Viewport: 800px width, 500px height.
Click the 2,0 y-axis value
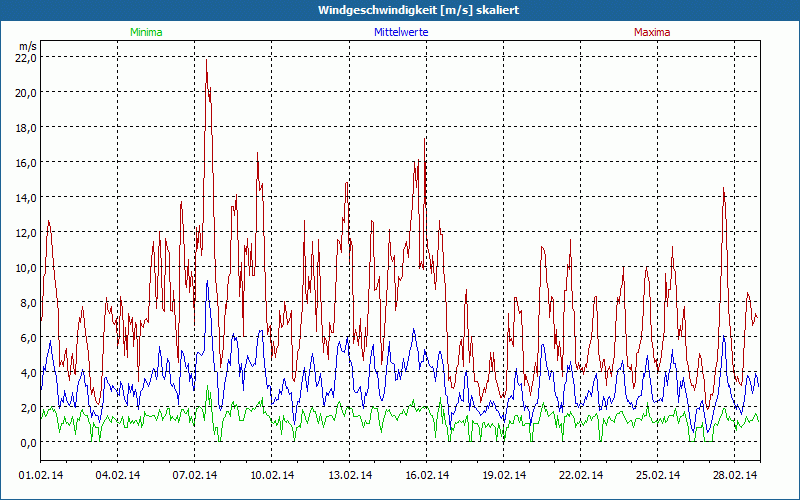pyautogui.click(x=28, y=407)
